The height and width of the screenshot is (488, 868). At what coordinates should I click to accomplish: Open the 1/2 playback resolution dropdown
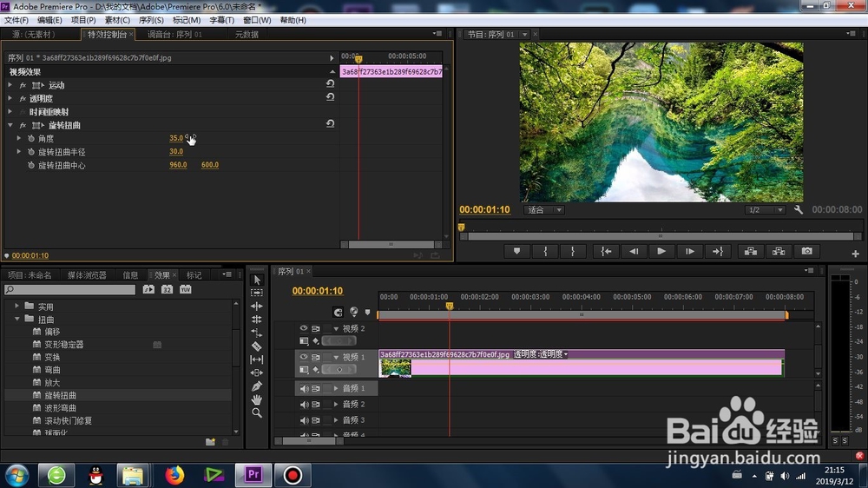coord(765,210)
